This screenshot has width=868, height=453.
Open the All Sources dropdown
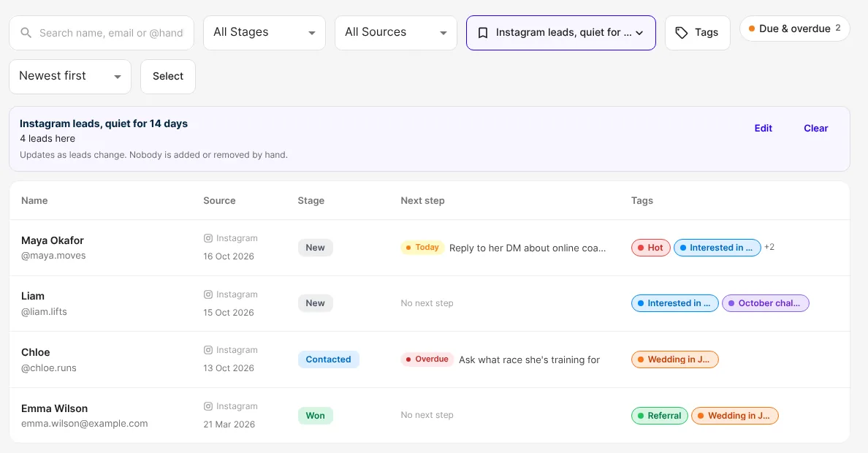point(396,33)
